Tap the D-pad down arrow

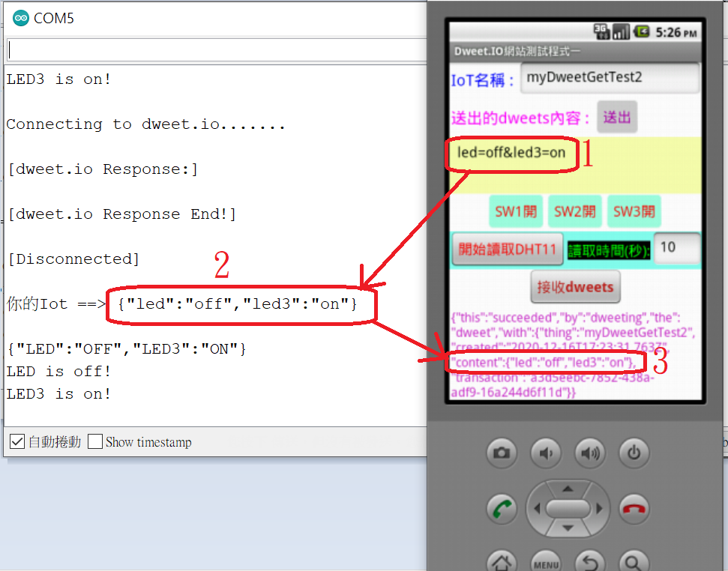click(568, 528)
